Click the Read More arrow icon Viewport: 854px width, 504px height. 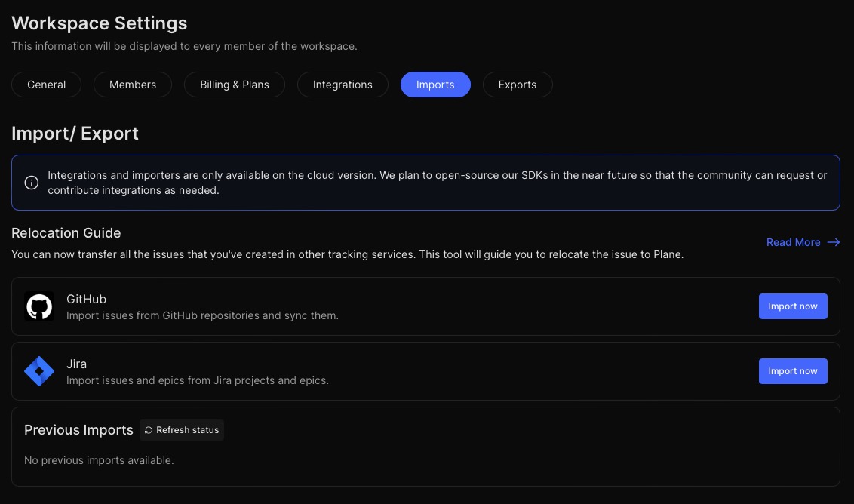click(x=834, y=242)
